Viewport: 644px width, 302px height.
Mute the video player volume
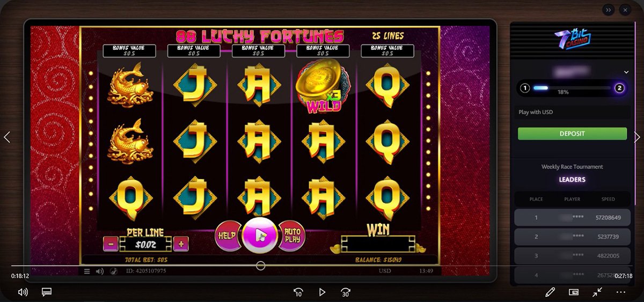23,292
